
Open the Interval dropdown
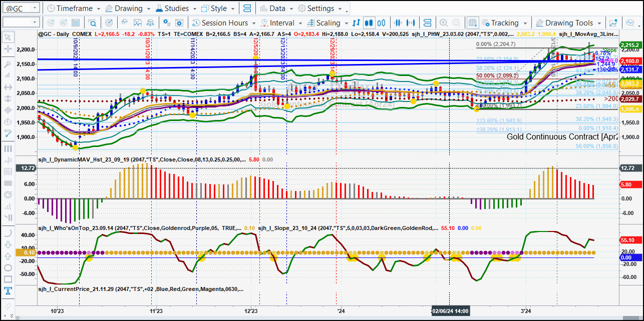tap(281, 22)
